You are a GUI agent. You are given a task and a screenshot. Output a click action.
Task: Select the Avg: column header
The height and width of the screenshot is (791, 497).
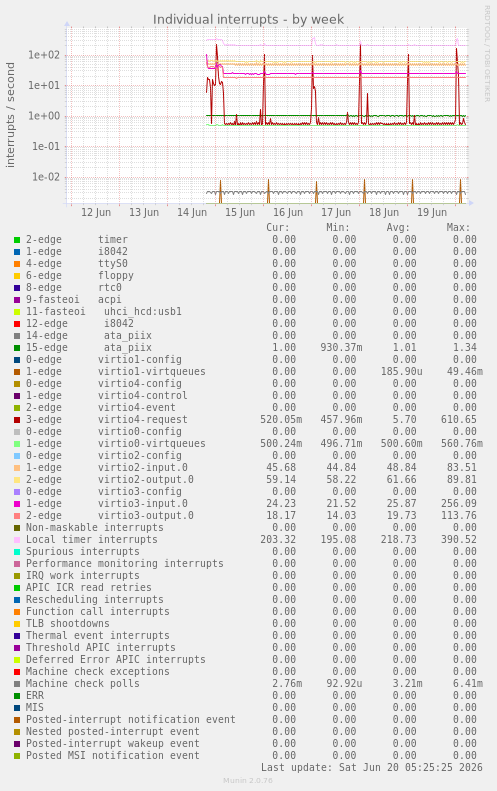coord(398,228)
